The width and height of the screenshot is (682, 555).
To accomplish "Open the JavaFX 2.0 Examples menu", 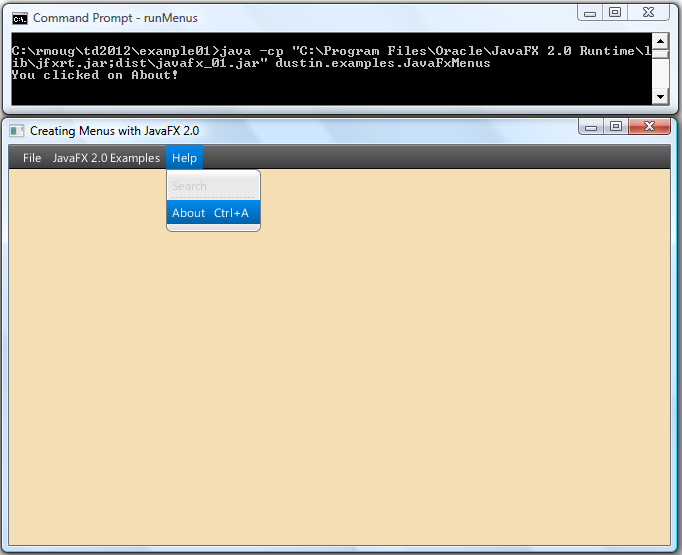I will pos(106,158).
